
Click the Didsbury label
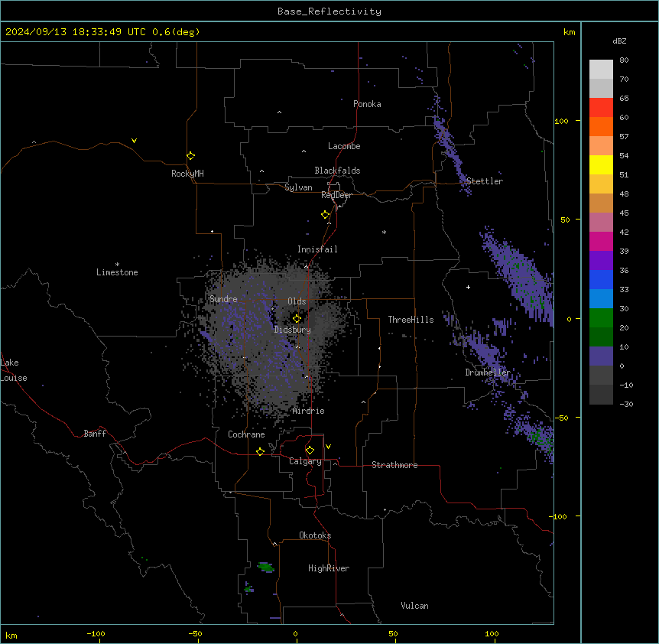(x=293, y=330)
